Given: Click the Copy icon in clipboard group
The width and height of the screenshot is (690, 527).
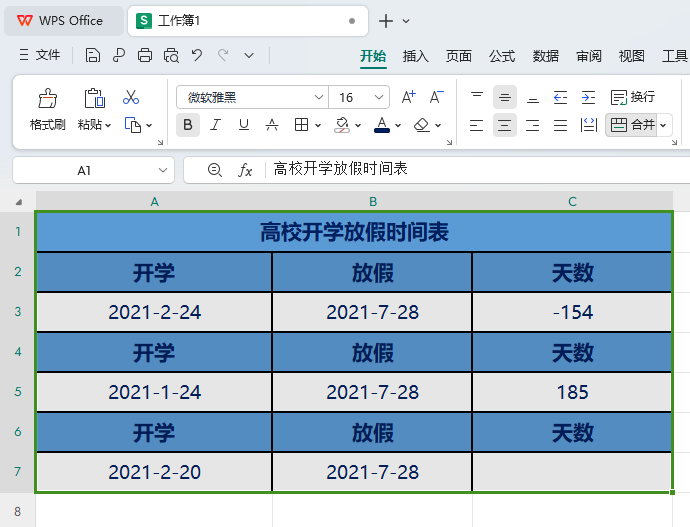Looking at the screenshot, I should [x=133, y=125].
